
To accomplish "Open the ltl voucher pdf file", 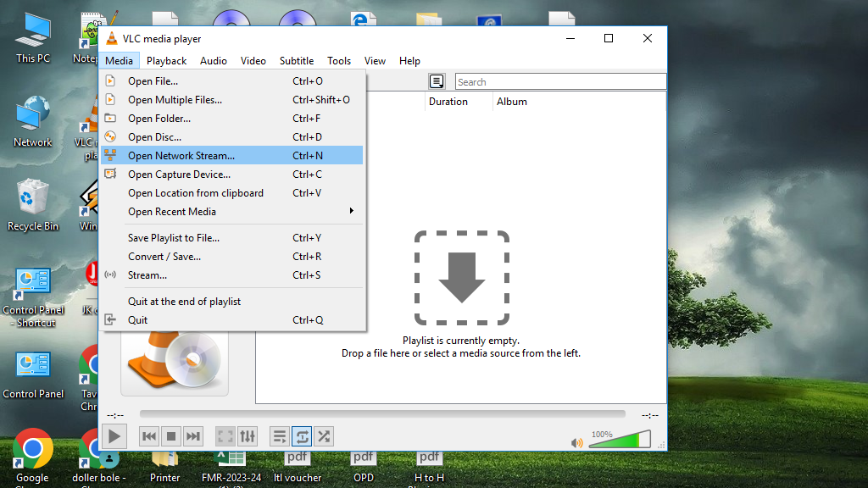I will 298,468.
